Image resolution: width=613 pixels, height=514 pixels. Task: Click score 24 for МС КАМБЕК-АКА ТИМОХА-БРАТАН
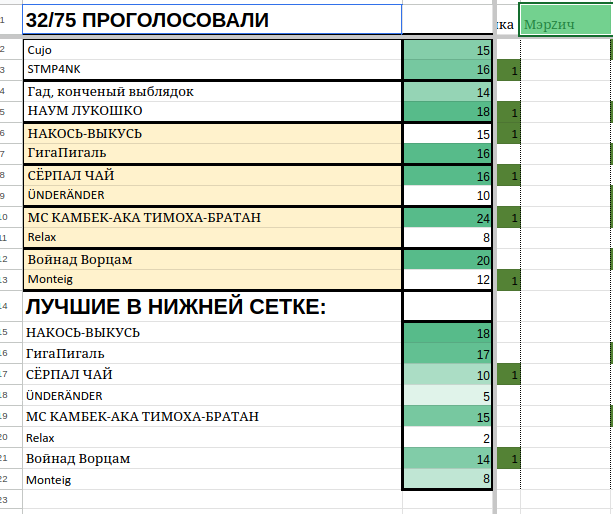tap(447, 218)
